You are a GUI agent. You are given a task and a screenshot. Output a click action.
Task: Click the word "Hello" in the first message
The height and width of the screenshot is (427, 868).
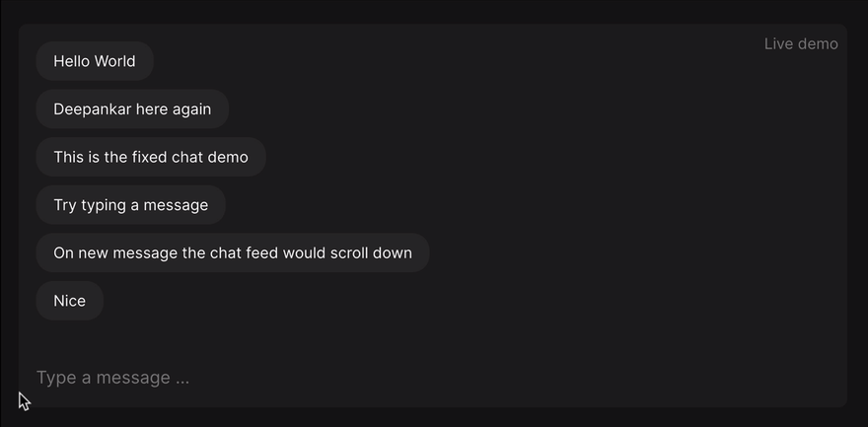(72, 61)
